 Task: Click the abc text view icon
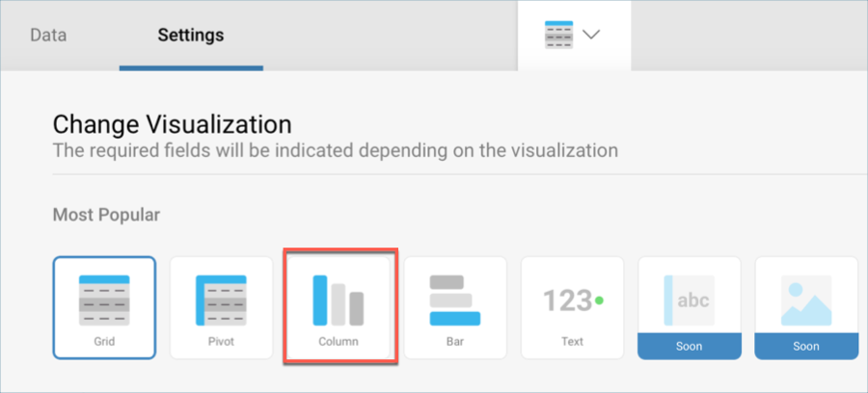click(689, 300)
